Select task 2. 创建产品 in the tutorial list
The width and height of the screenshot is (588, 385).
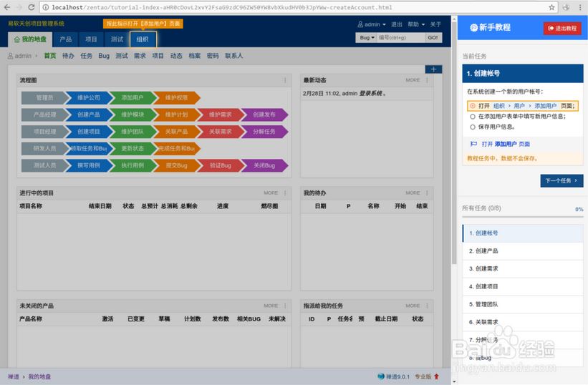[523, 251]
